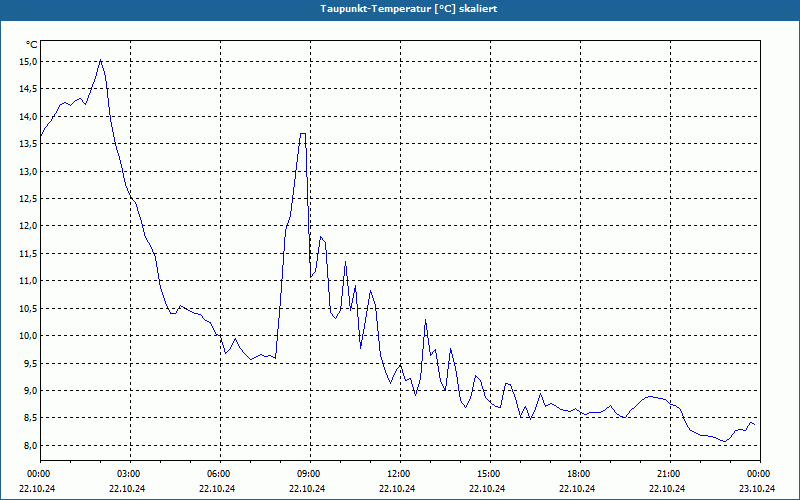Image resolution: width=800 pixels, height=500 pixels.
Task: Click the 14,0 y-axis value
Action: point(29,116)
